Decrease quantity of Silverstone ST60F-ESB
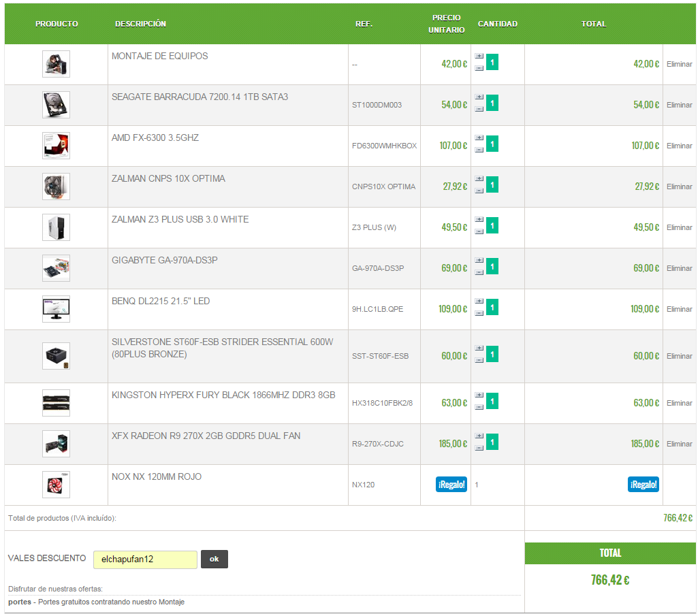The width and height of the screenshot is (700, 616). 479,360
